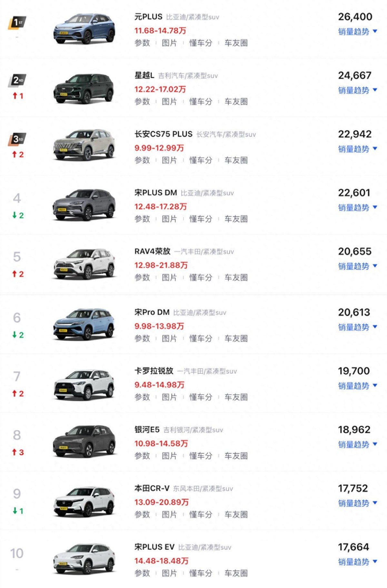Open the 星越L car image
The height and width of the screenshot is (588, 387).
click(84, 88)
